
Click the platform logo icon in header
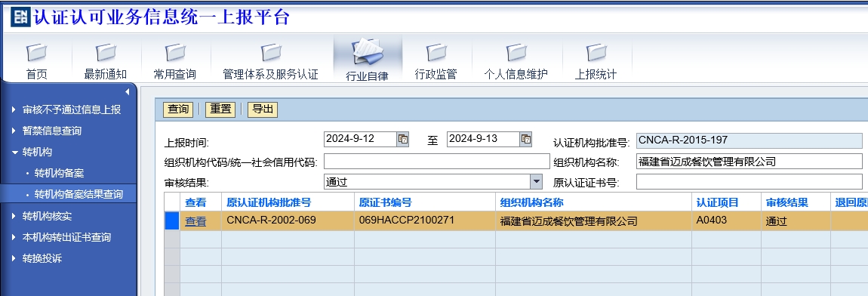(x=20, y=17)
